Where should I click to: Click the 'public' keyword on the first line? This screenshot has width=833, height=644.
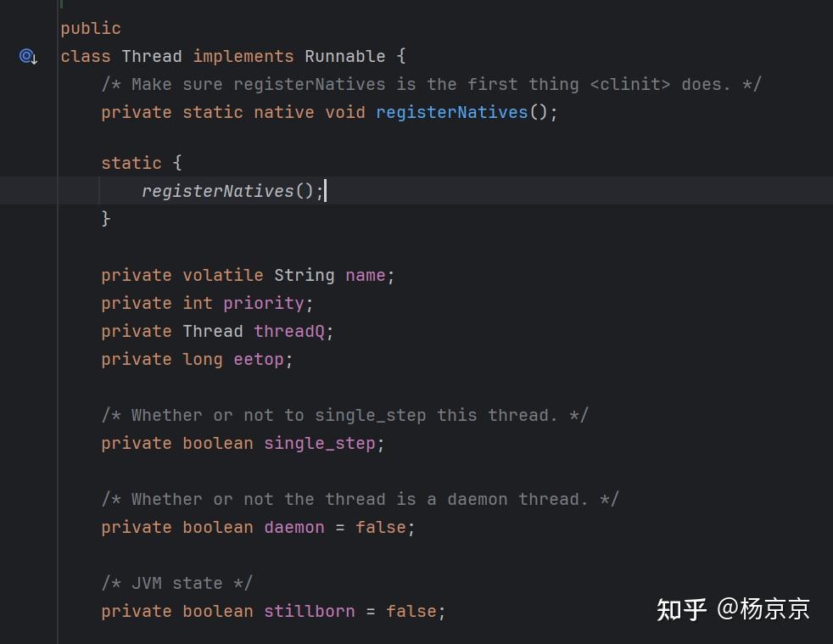click(x=91, y=29)
